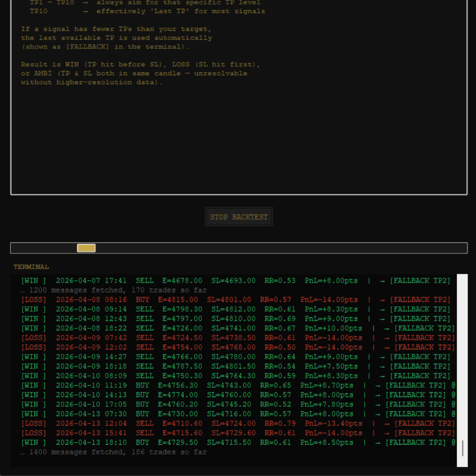
Task: Select the '1200 messages fetched, 170 trades' line
Action: tap(114, 290)
